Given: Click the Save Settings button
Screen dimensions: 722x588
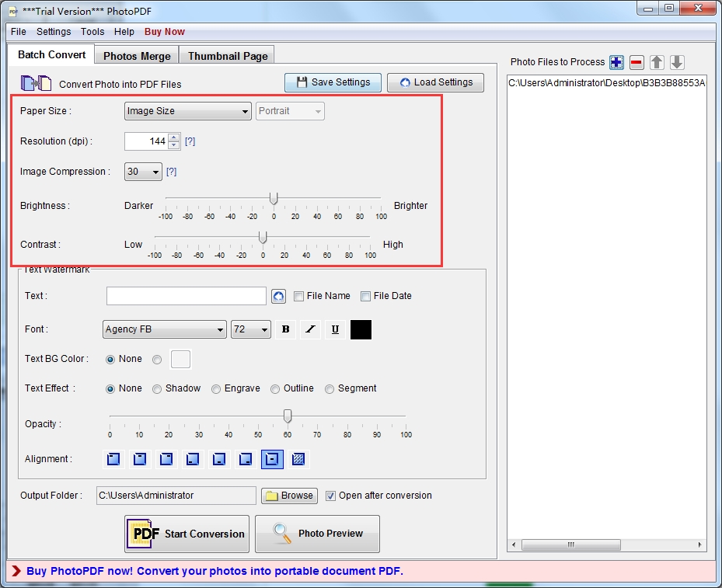Looking at the screenshot, I should pyautogui.click(x=333, y=82).
